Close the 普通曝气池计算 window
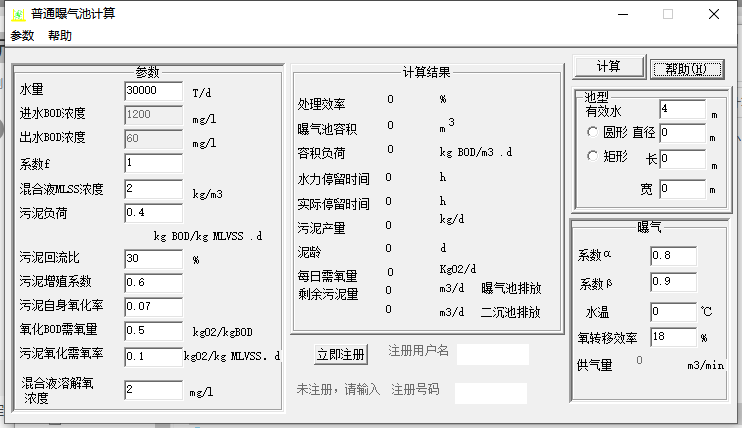This screenshot has width=742, height=428. click(714, 14)
